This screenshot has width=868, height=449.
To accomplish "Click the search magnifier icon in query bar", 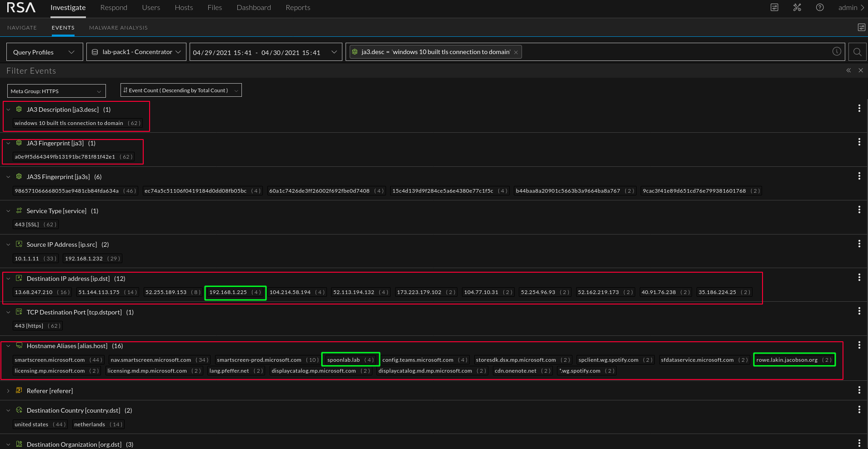I will pyautogui.click(x=857, y=52).
